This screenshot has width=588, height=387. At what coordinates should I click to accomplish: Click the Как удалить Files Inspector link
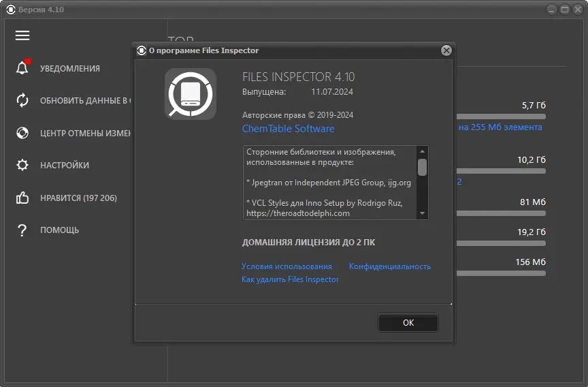290,279
